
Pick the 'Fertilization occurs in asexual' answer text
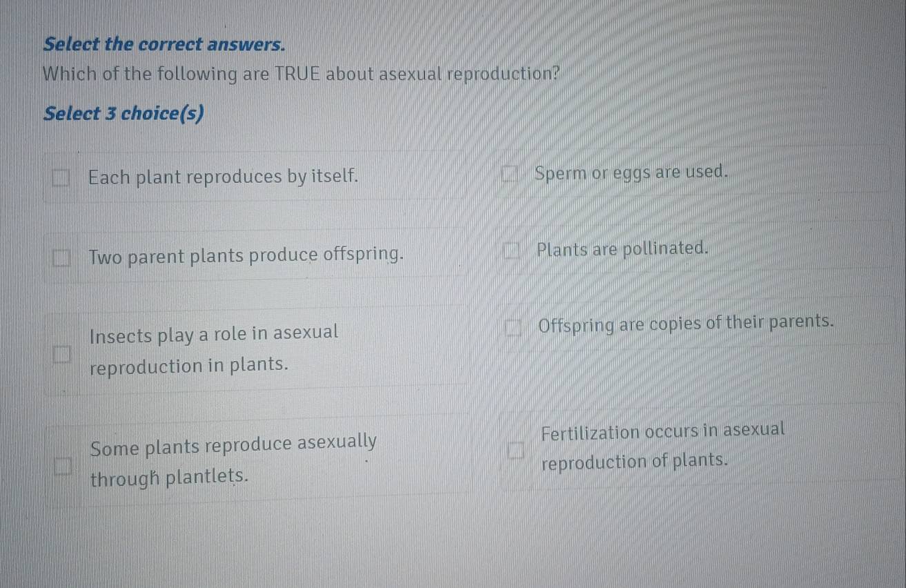click(663, 431)
